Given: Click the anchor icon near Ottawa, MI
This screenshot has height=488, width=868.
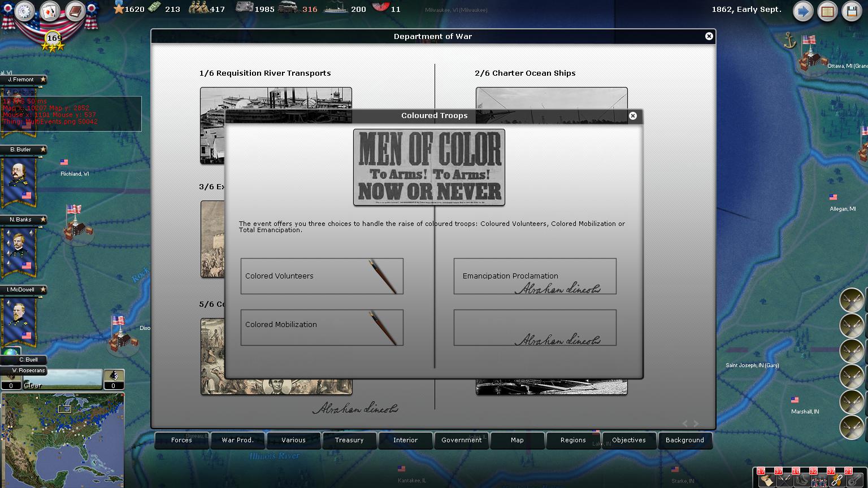Looking at the screenshot, I should pos(789,40).
